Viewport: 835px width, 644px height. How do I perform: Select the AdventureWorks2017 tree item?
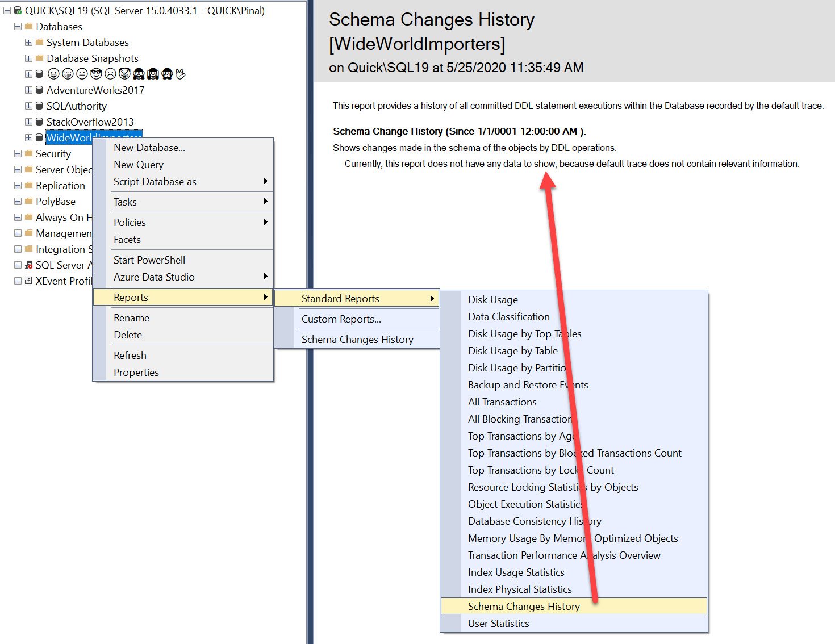[95, 90]
